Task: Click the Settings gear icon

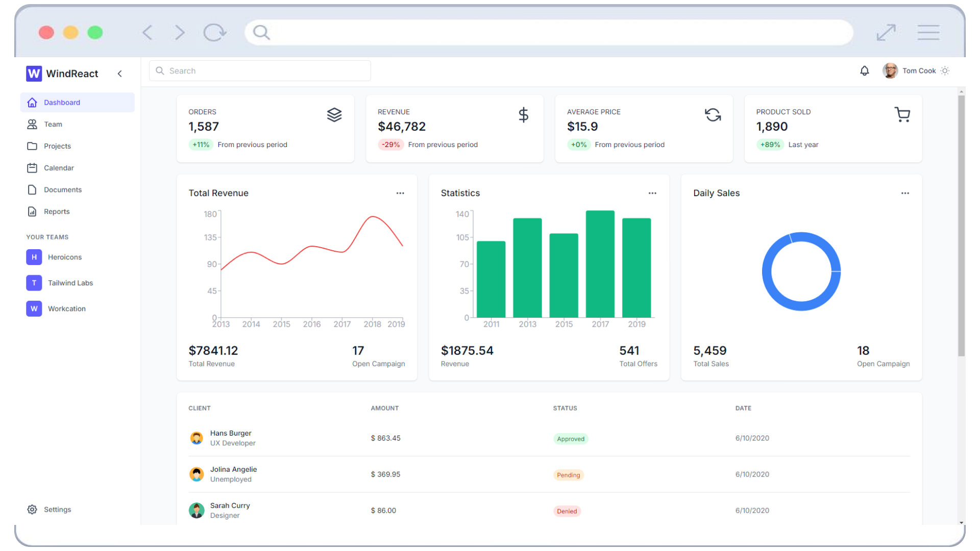Action: pyautogui.click(x=32, y=509)
